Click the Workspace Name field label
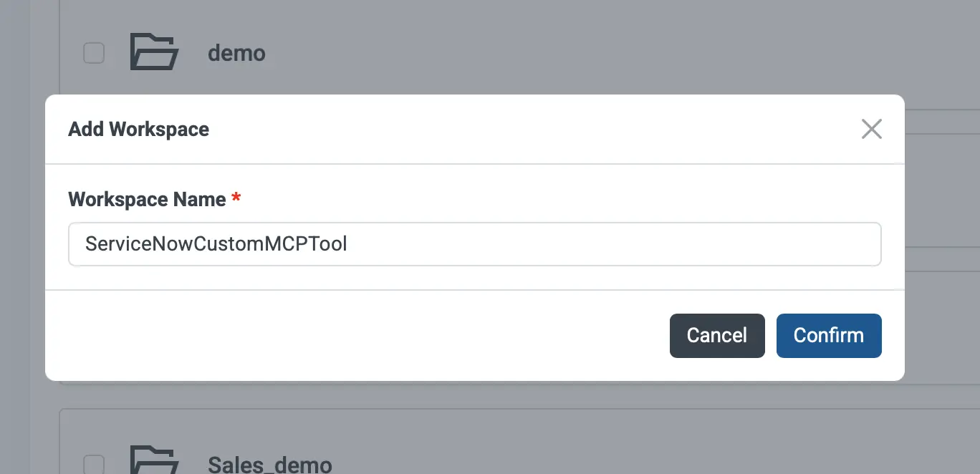This screenshot has width=980, height=474. click(147, 199)
